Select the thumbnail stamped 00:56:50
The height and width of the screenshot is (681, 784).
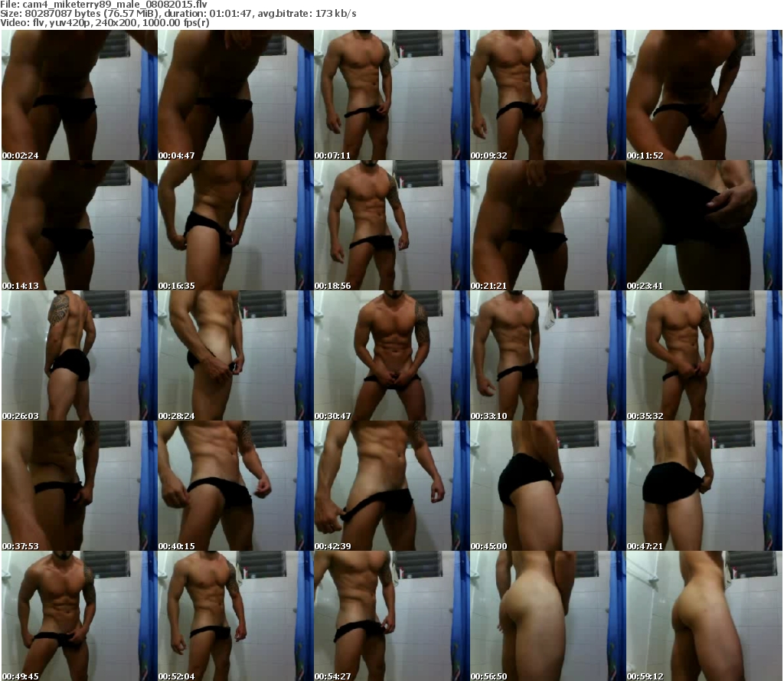click(x=548, y=615)
